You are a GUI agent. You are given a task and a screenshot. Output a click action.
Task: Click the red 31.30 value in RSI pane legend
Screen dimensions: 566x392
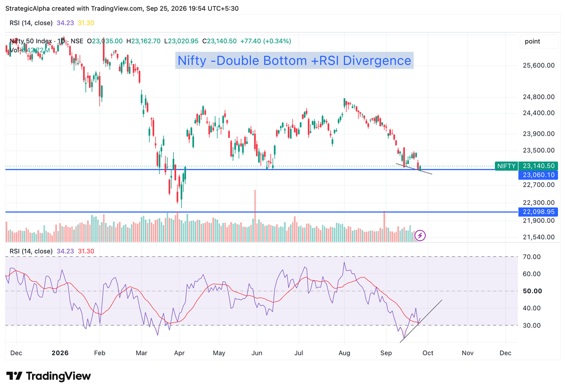coord(87,252)
